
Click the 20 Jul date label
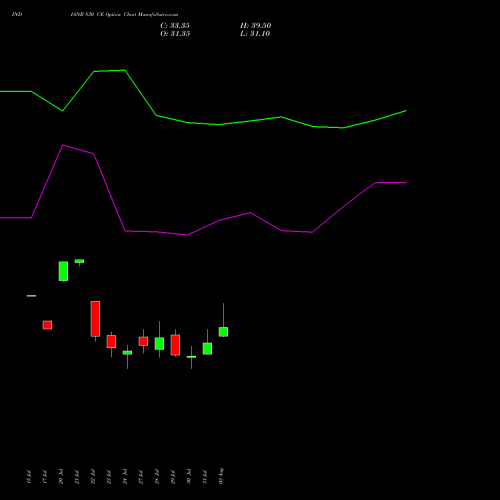pos(61,477)
